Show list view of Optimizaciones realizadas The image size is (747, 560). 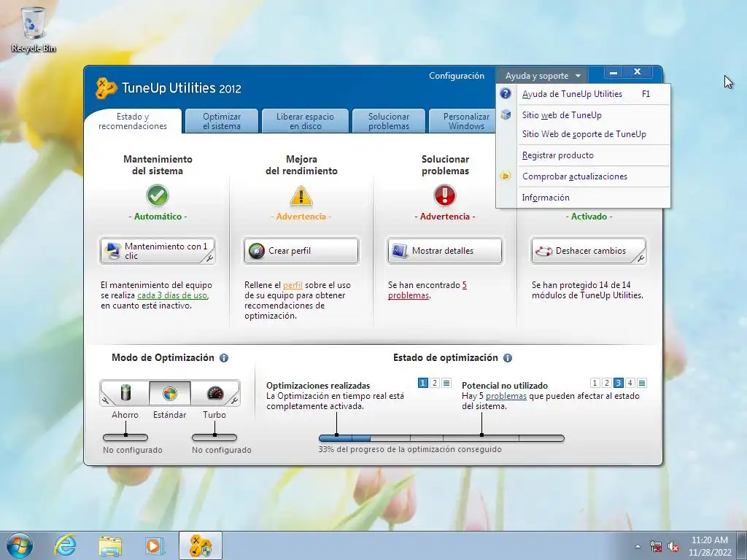tap(446, 383)
